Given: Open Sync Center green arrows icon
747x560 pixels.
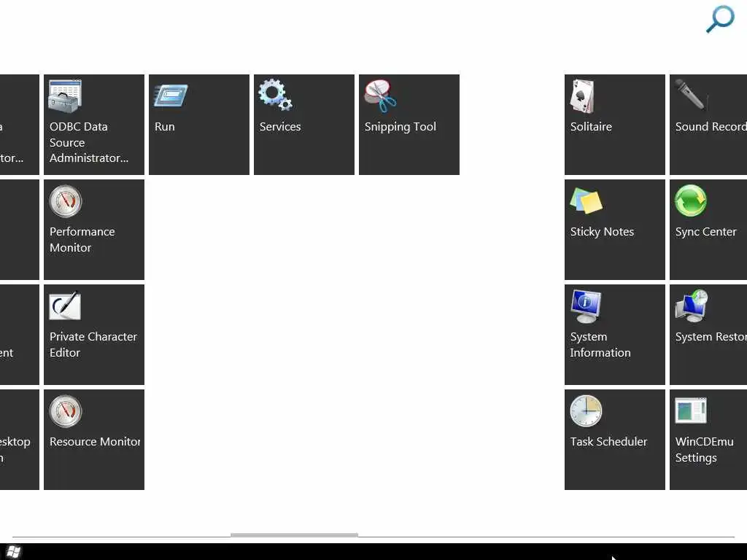Looking at the screenshot, I should click(x=691, y=201).
